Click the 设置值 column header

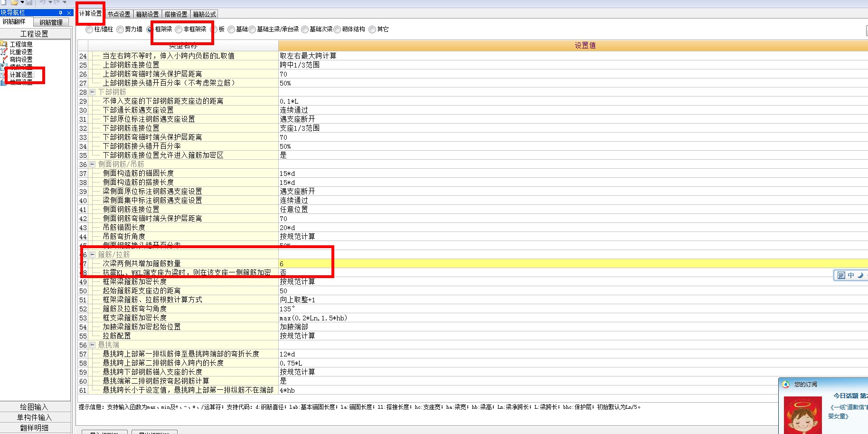[x=573, y=46]
